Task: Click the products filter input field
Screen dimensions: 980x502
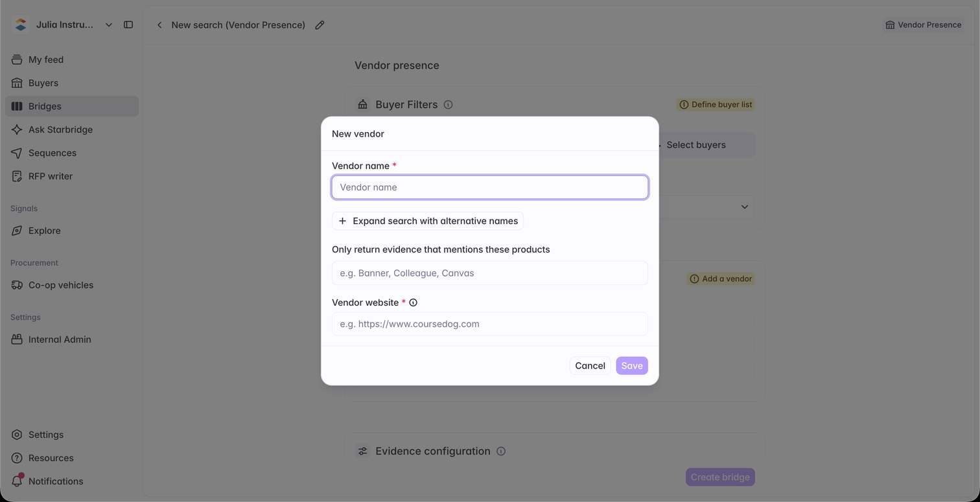Action: [x=490, y=273]
